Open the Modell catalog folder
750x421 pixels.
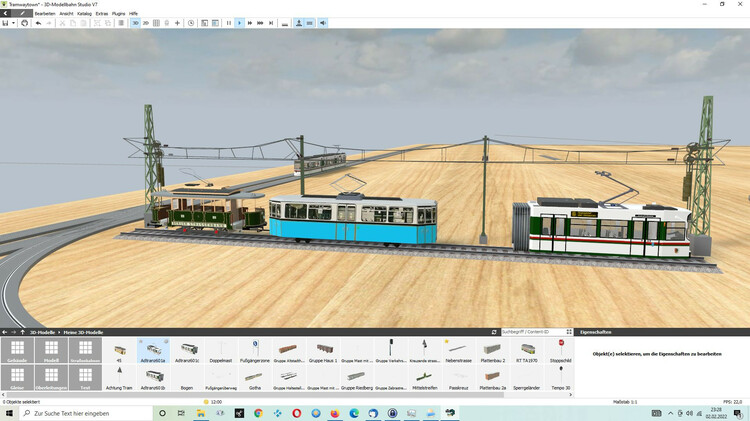(51, 350)
